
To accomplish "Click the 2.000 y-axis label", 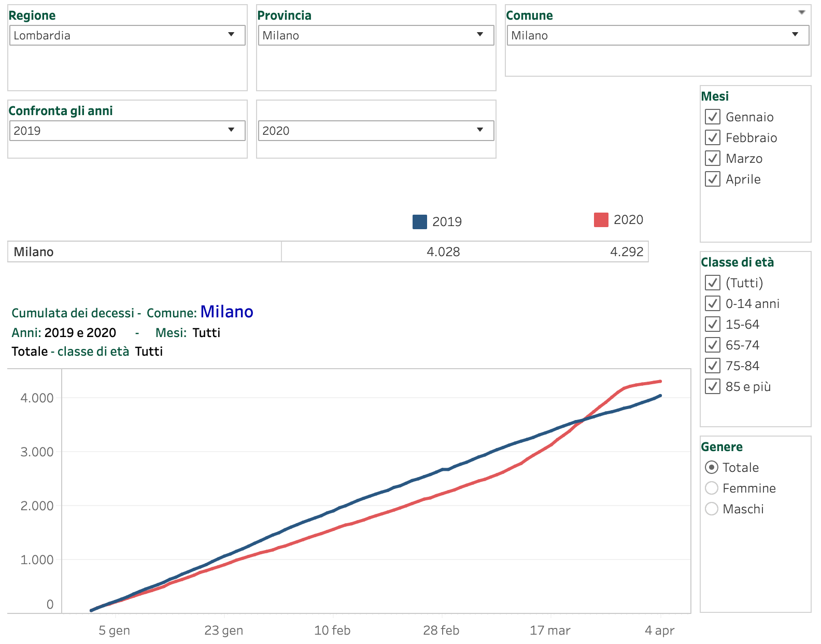I will pos(37,506).
